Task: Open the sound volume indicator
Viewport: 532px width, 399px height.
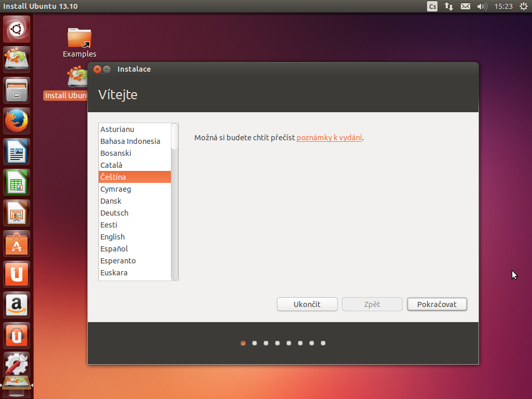Action: point(482,6)
